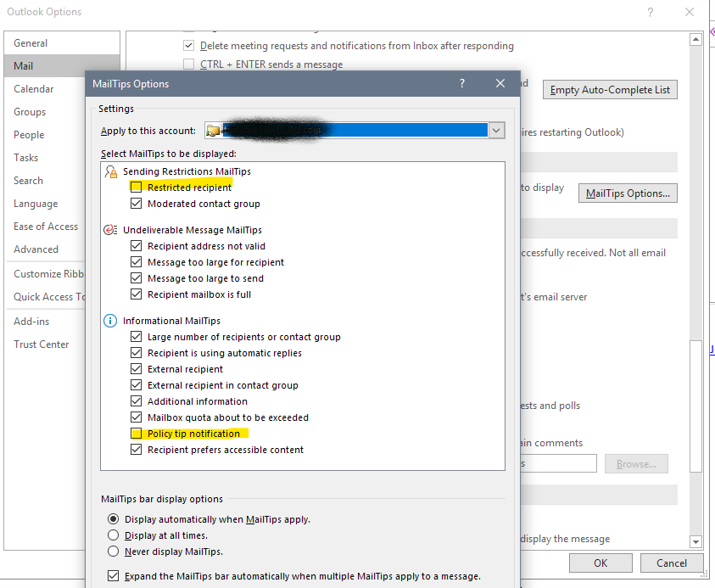Toggle Large number of recipients checkbox
The width and height of the screenshot is (715, 588).
(x=136, y=337)
